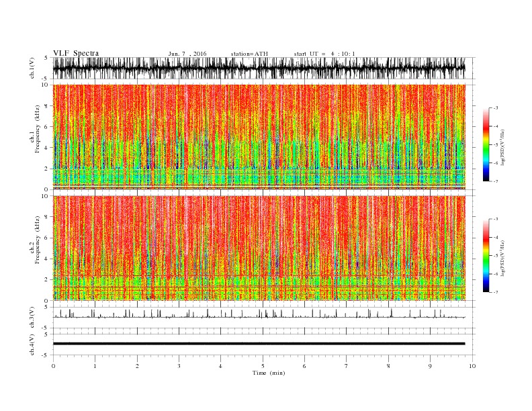The height and width of the screenshot is (411, 532).
Task: Select the "ch.4(V)" axis label
Action: (x=32, y=345)
